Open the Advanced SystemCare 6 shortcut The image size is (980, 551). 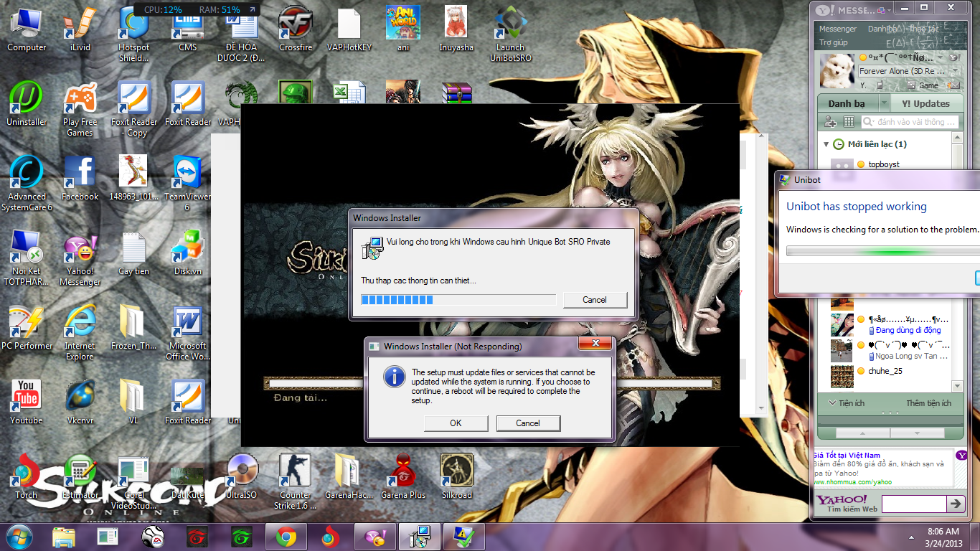(27, 184)
